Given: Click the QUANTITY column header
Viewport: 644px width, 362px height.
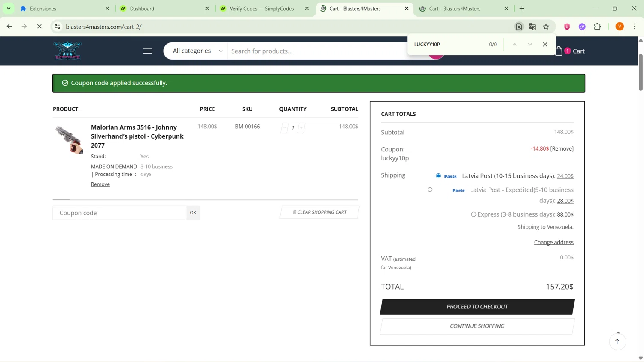Looking at the screenshot, I should coord(293,109).
